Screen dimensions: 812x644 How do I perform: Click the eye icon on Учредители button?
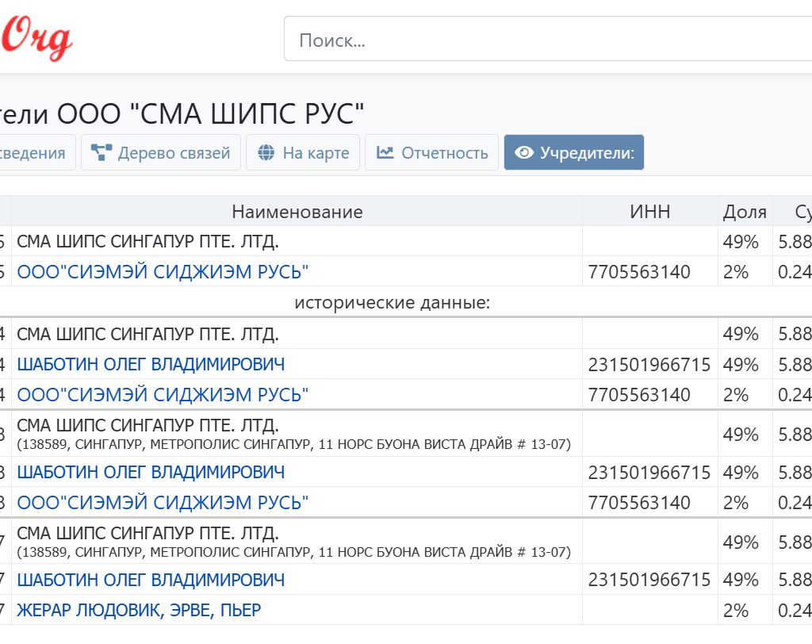pos(524,152)
